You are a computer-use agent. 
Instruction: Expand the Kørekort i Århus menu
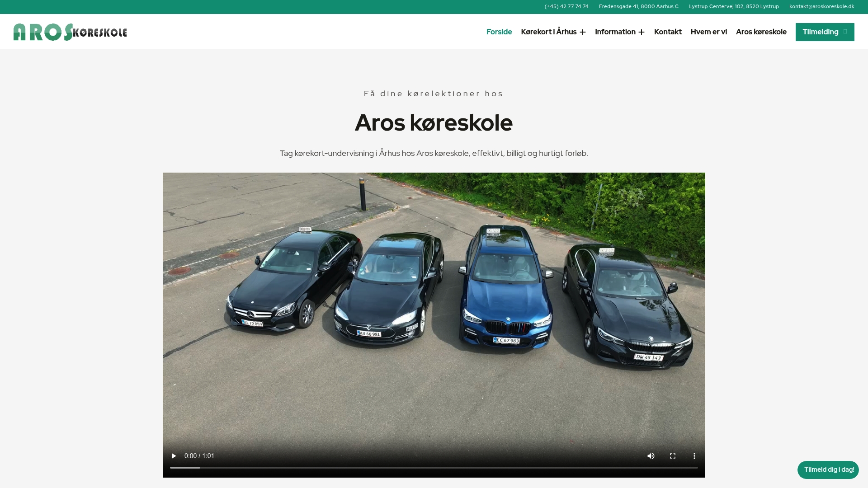(x=553, y=32)
